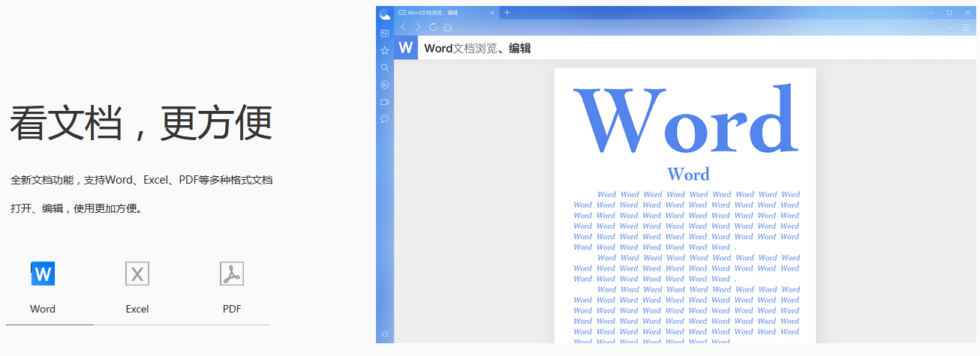Click the 全新文档功能 description line

pos(141,180)
